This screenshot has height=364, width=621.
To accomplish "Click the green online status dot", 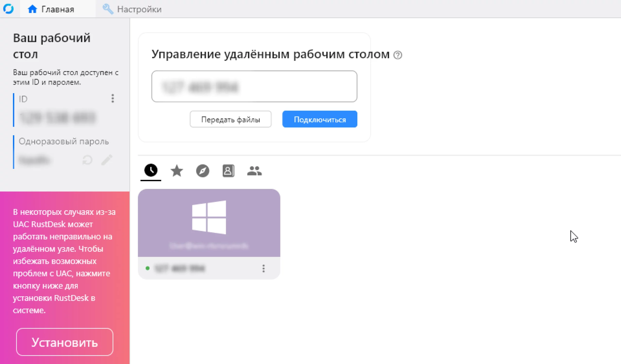I will click(x=148, y=268).
